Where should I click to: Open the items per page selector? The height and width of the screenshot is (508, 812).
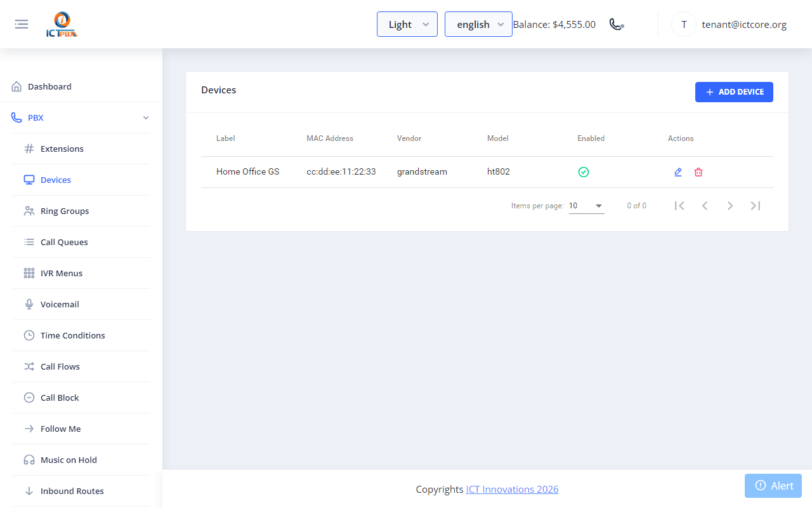point(586,206)
